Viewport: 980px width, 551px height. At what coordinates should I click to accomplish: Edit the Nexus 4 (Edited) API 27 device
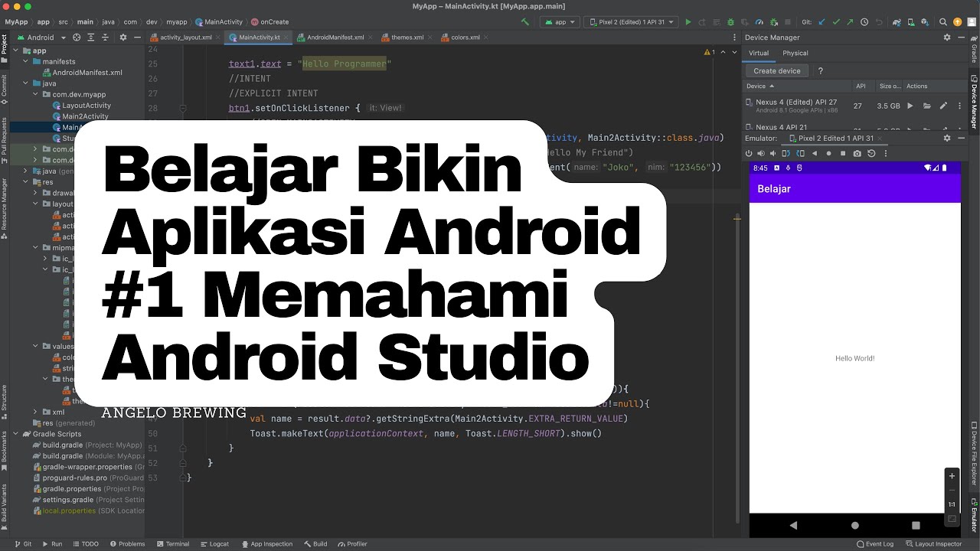[943, 106]
